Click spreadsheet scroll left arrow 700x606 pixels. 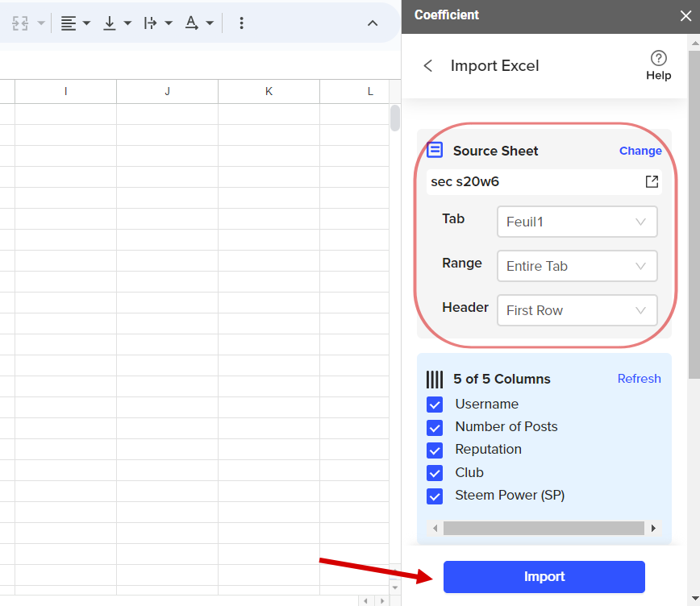click(365, 600)
